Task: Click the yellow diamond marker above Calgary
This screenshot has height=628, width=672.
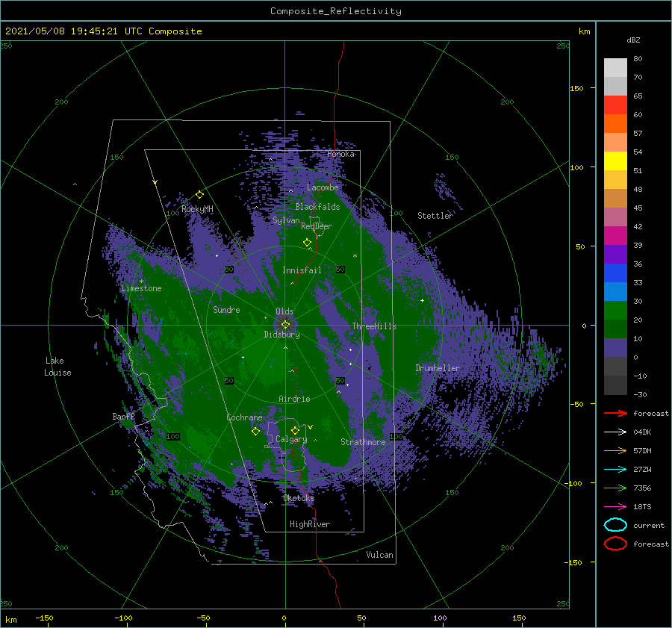Action: pyautogui.click(x=295, y=430)
